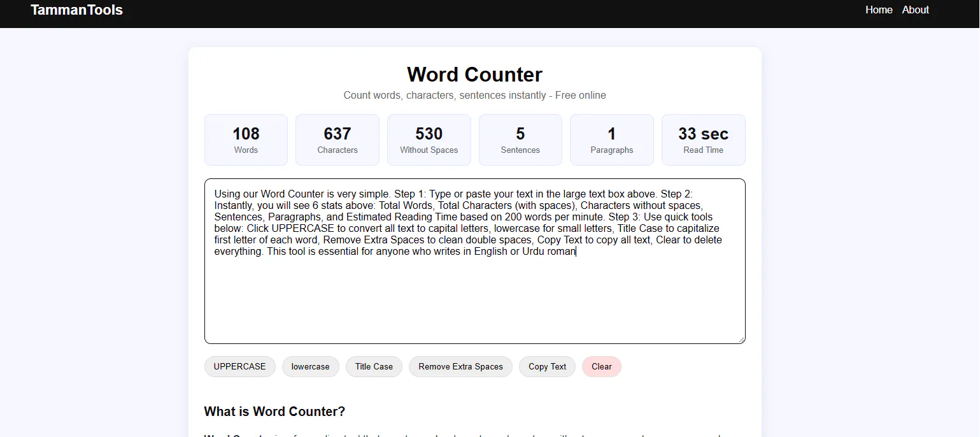Select the 637 Characters stat card
This screenshot has width=980, height=437.
click(337, 140)
